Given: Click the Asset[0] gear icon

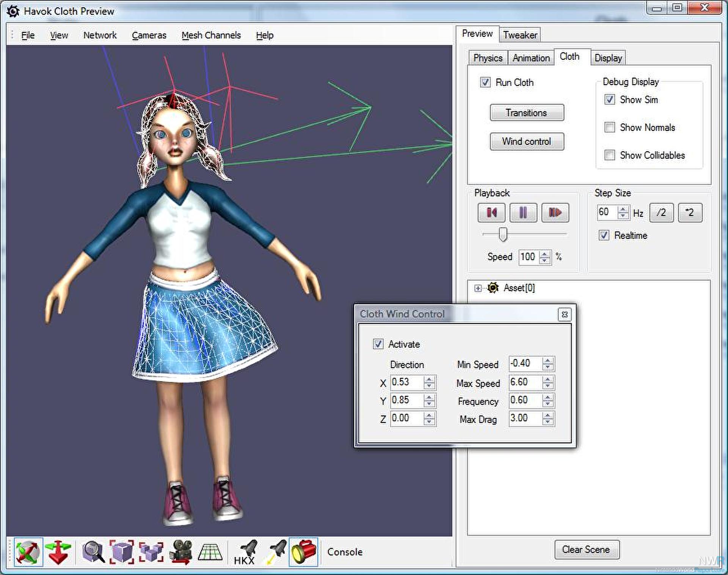Looking at the screenshot, I should [x=493, y=288].
